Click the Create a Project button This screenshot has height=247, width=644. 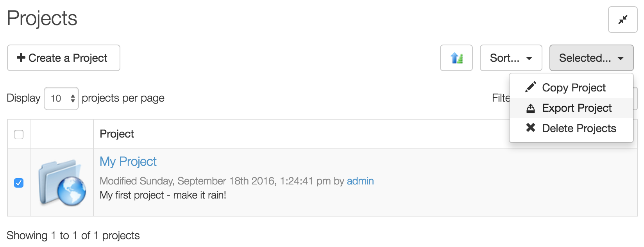click(x=64, y=58)
